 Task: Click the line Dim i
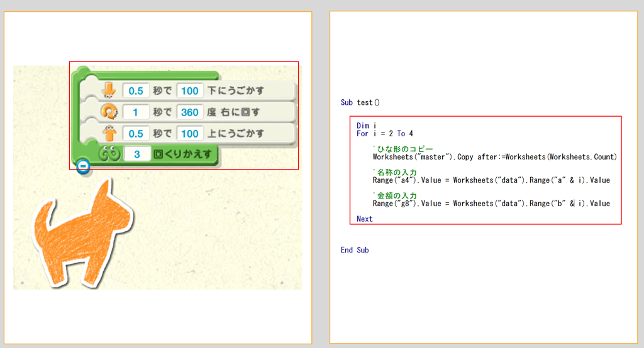[367, 126]
